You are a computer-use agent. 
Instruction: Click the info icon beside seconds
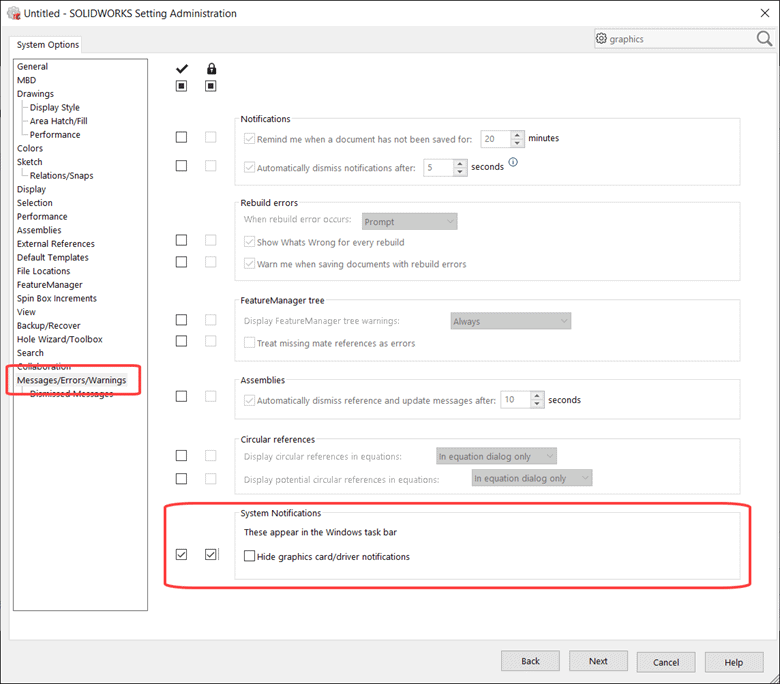pos(513,162)
